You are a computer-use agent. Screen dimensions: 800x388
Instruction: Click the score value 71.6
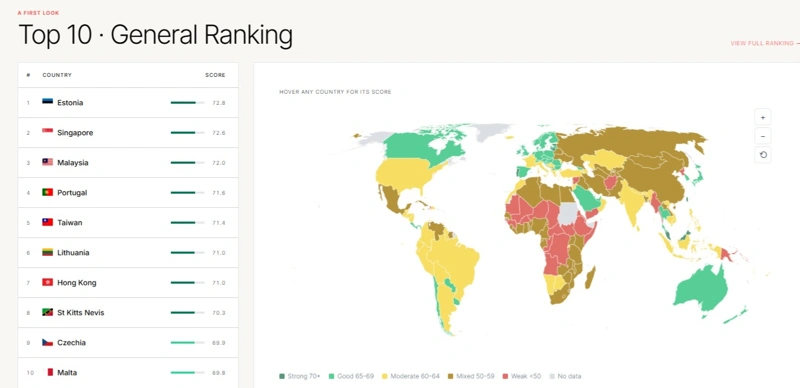[x=218, y=193]
